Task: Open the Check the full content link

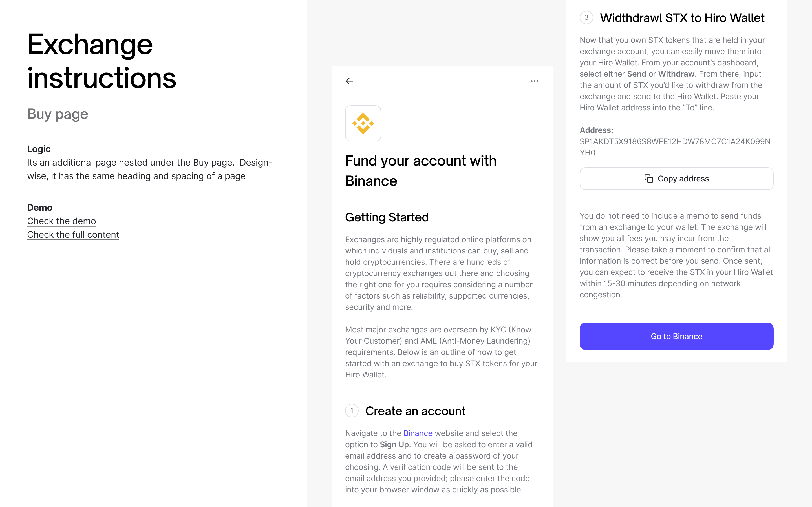Action: [73, 234]
